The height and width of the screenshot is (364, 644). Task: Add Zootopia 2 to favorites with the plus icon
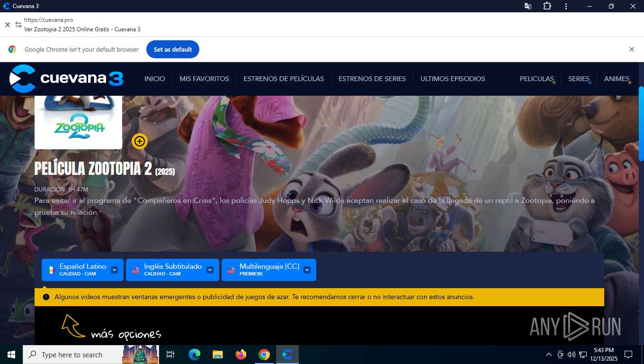click(x=139, y=141)
